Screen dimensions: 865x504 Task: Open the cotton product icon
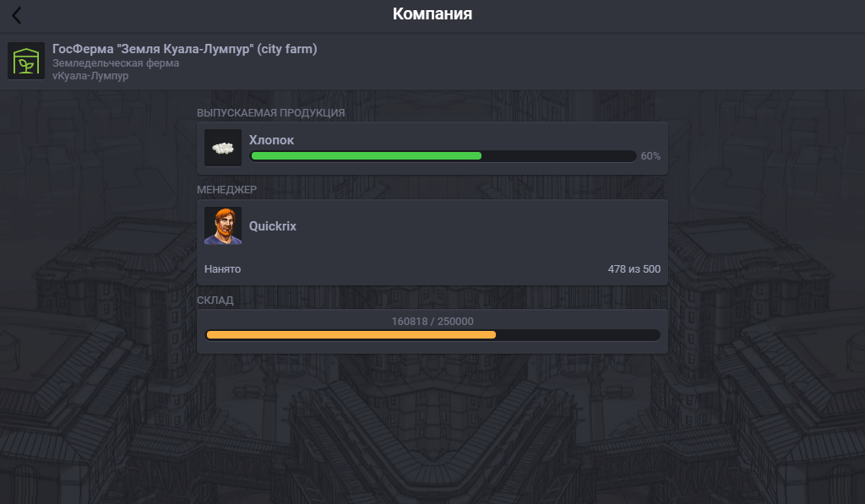point(223,148)
